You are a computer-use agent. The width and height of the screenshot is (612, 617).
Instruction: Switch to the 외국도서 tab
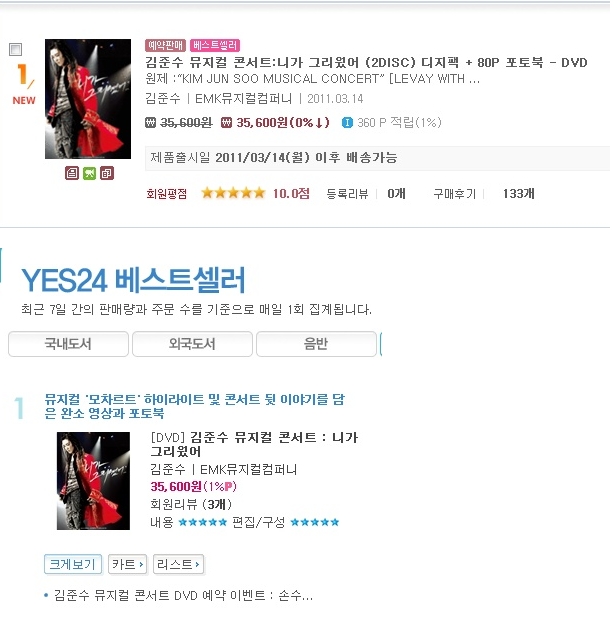coord(192,344)
